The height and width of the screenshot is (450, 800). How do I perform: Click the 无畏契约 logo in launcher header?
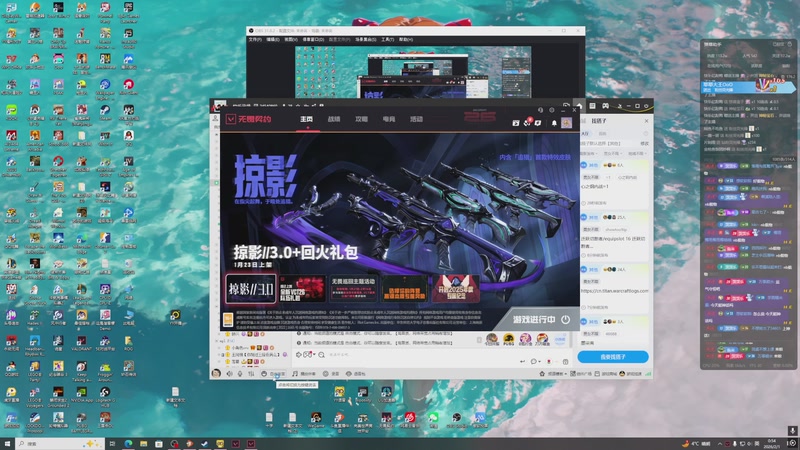pos(248,119)
